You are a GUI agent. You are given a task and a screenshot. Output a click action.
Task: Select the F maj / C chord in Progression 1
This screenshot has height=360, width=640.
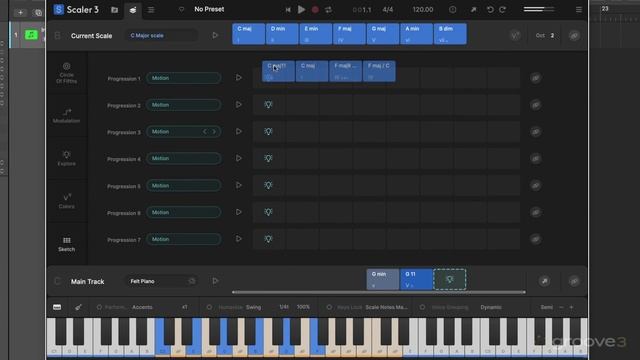379,71
